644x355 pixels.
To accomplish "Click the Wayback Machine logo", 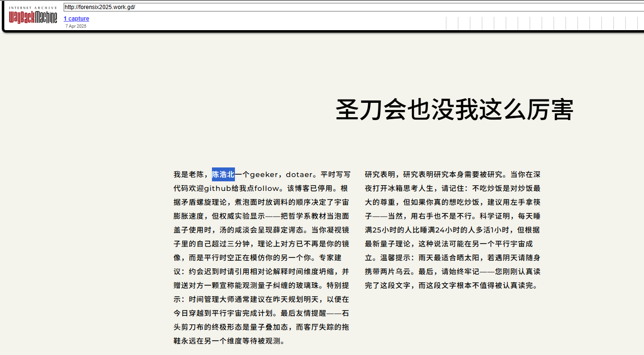I will click(x=33, y=18).
